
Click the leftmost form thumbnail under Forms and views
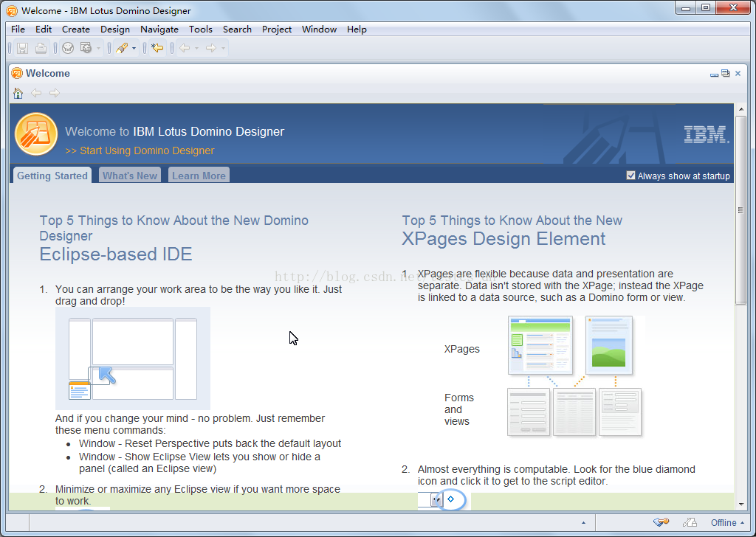529,412
